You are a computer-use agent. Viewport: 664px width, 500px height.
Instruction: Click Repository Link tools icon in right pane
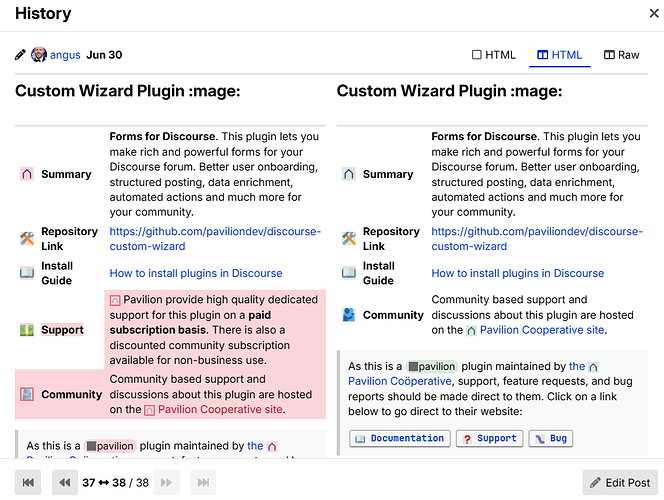click(x=349, y=238)
